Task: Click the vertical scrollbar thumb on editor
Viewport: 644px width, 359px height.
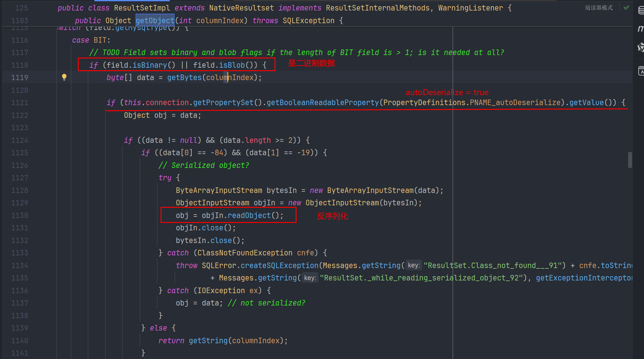Action: coord(630,160)
